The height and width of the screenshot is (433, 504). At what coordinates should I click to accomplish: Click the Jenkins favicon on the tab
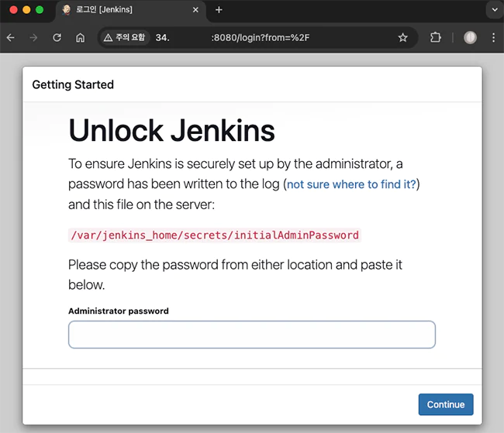[67, 9]
